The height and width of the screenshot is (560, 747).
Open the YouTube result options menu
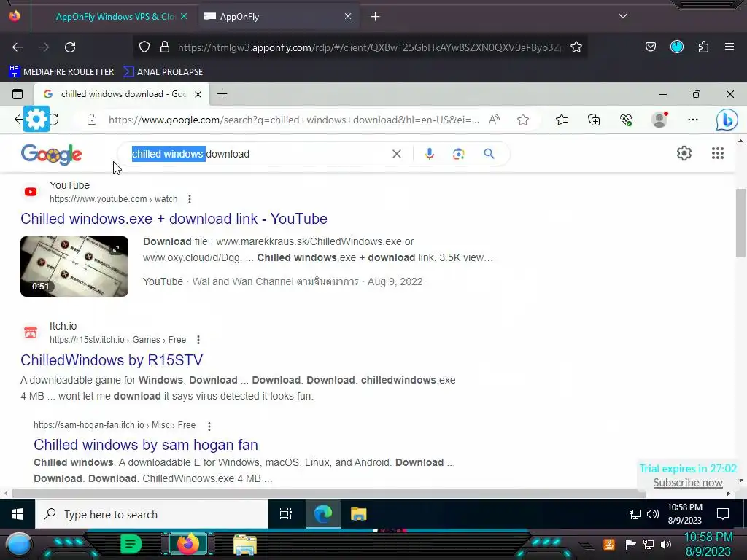pos(190,199)
